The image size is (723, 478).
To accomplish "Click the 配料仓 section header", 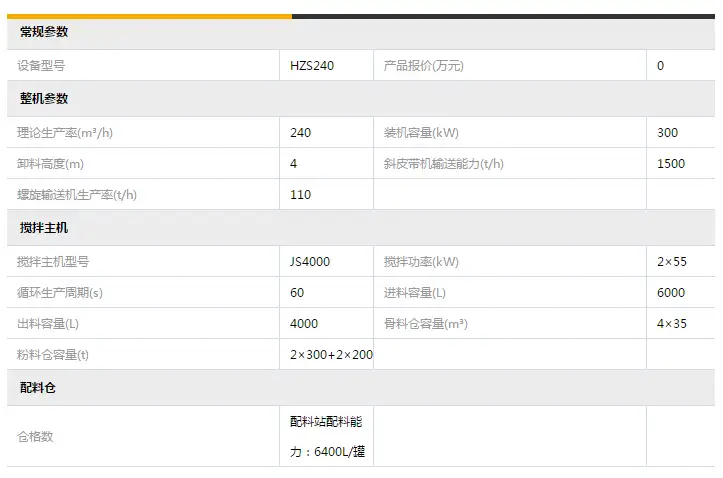I will (x=38, y=388).
